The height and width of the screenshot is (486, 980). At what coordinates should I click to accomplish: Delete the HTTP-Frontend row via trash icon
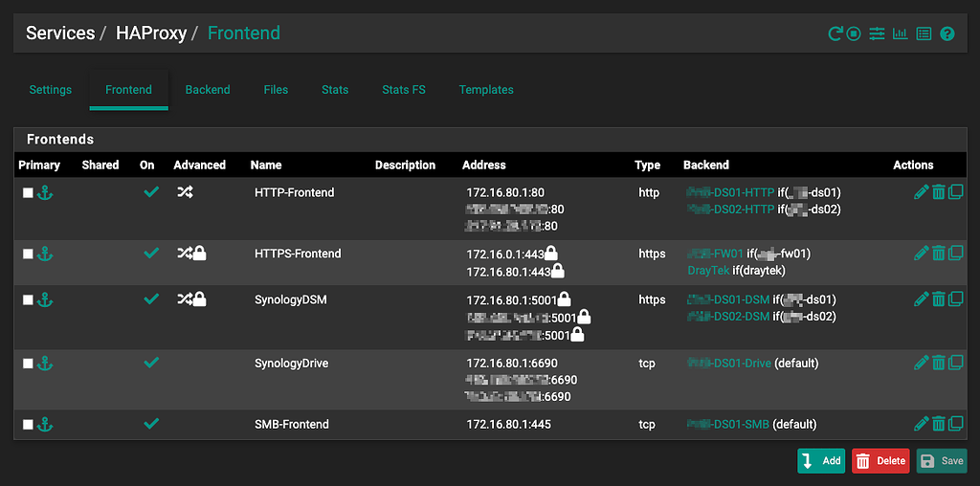[938, 192]
